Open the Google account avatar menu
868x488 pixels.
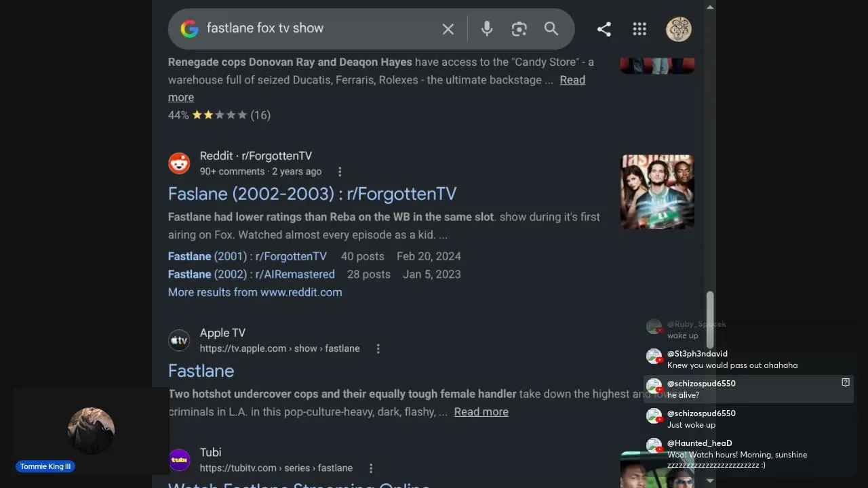pyautogui.click(x=679, y=28)
